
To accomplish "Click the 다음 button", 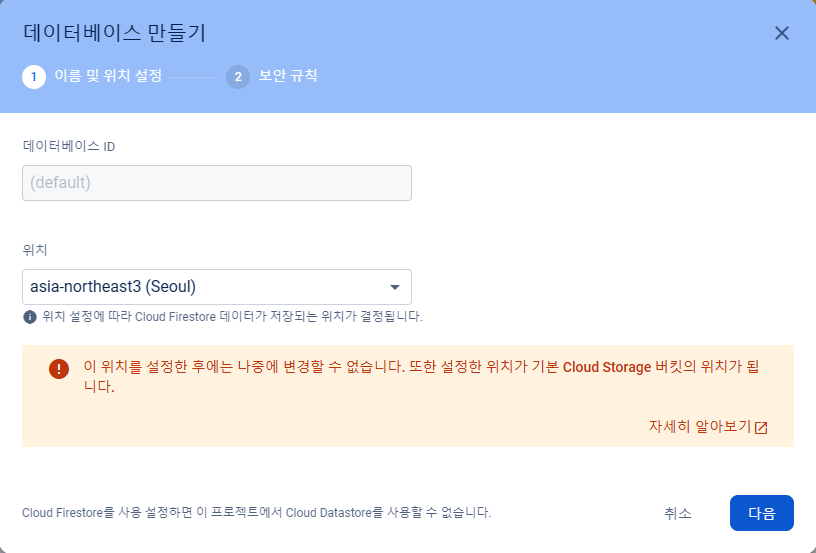I will tap(762, 513).
